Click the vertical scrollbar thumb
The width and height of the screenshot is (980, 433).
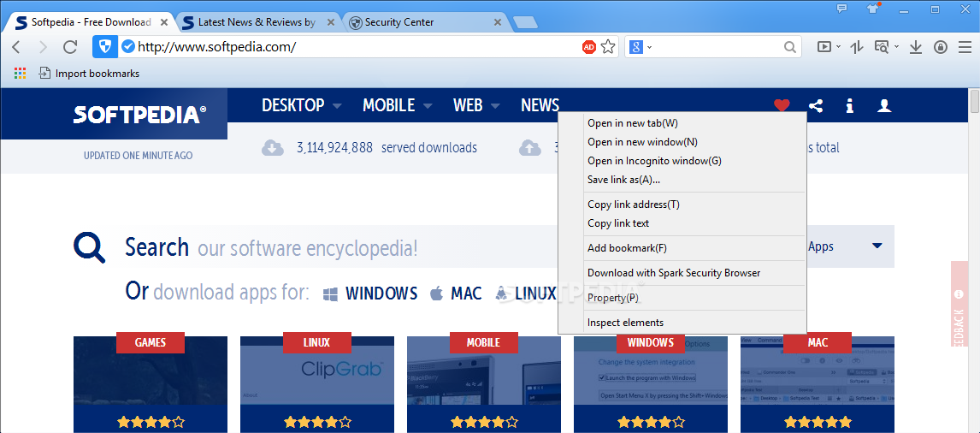974,101
